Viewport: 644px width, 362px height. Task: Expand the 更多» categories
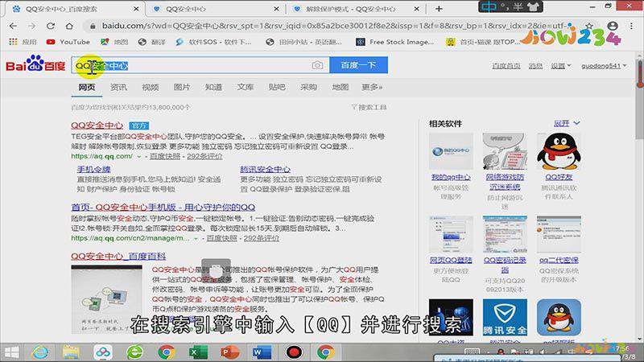click(372, 87)
